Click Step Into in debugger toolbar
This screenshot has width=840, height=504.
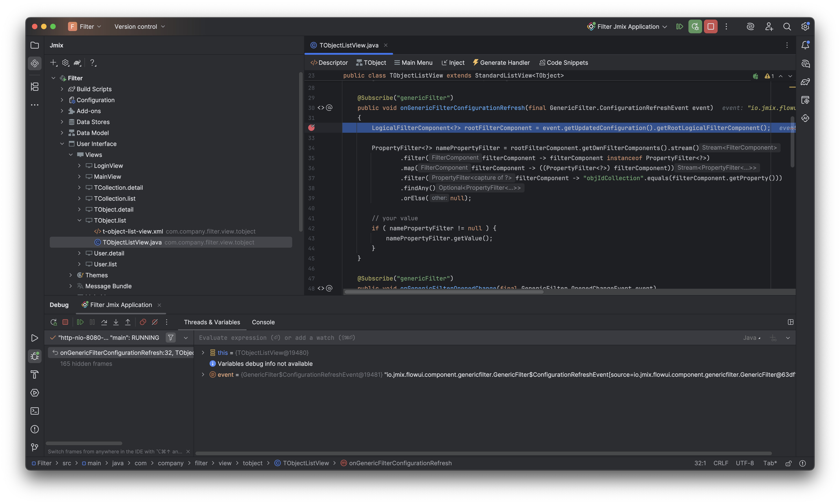[x=116, y=322]
